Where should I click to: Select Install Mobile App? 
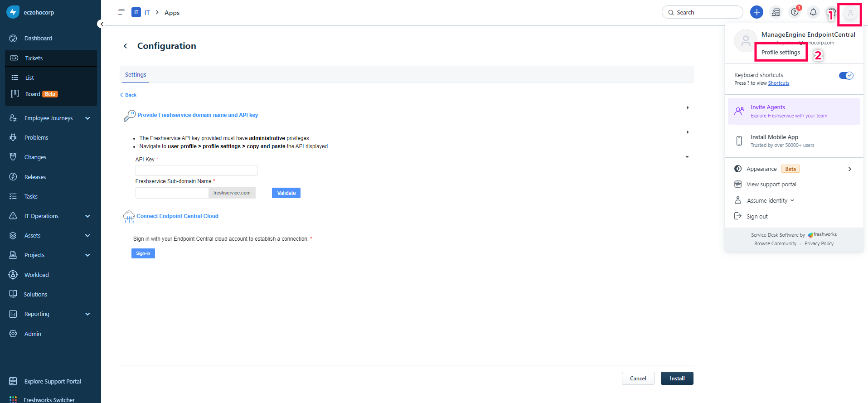point(794,141)
